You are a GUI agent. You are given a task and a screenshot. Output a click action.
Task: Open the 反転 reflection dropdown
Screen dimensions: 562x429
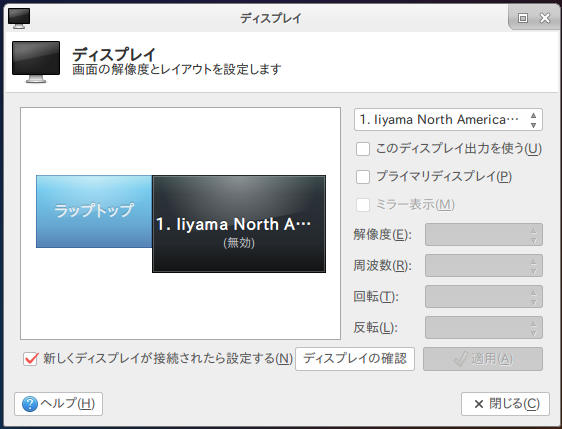point(484,327)
